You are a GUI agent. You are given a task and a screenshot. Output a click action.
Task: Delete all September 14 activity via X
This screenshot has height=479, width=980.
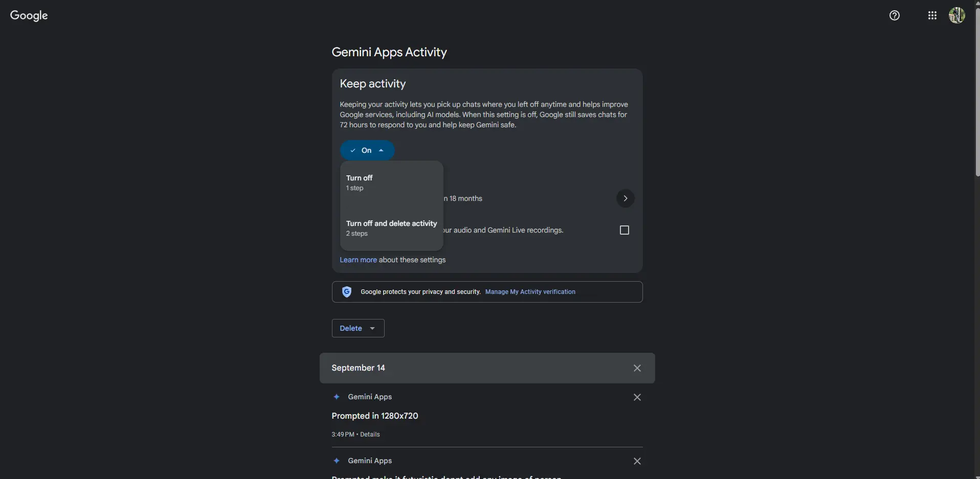pos(637,368)
